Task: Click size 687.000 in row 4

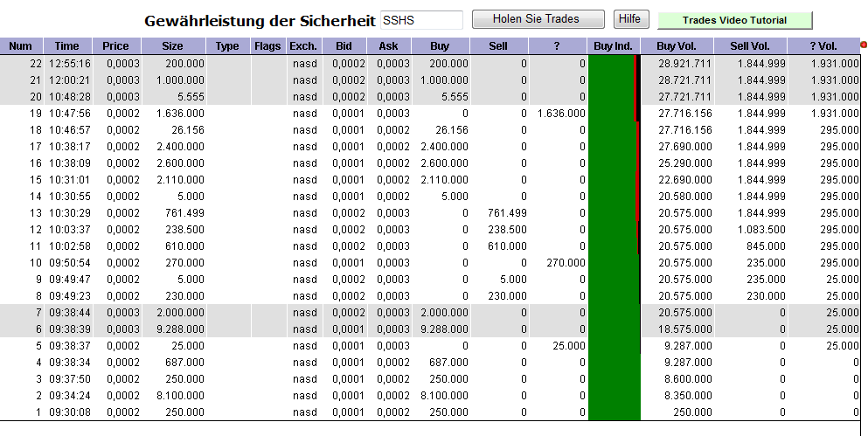Action: coord(185,363)
